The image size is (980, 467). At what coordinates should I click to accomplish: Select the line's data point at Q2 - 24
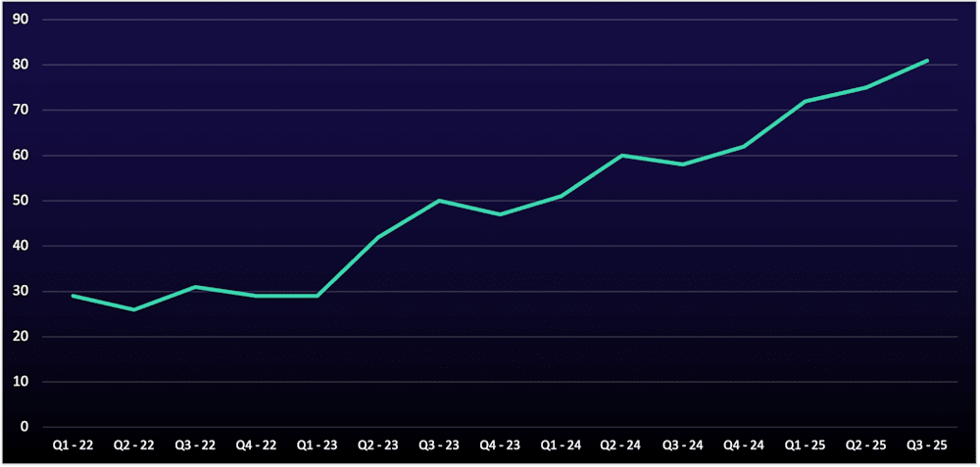click(x=622, y=156)
